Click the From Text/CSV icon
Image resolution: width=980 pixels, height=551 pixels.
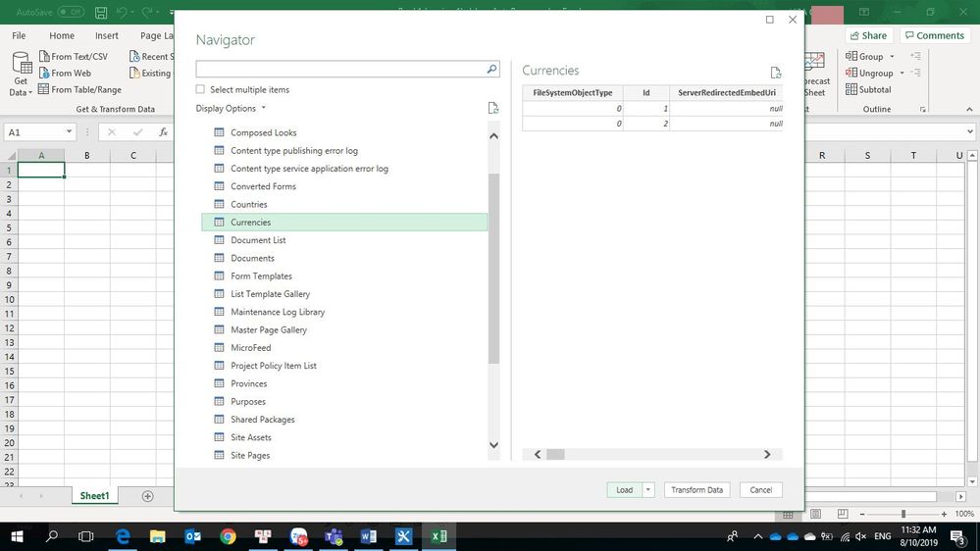click(x=44, y=56)
